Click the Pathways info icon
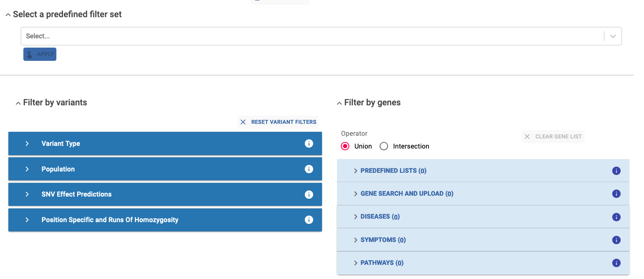This screenshot has width=644, height=279. 616,263
